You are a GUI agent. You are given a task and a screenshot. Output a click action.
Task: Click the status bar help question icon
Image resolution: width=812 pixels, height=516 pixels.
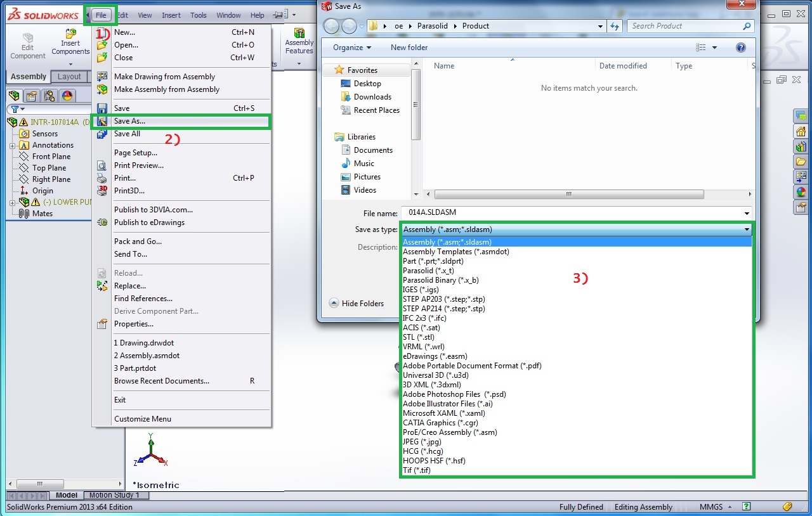click(747, 506)
